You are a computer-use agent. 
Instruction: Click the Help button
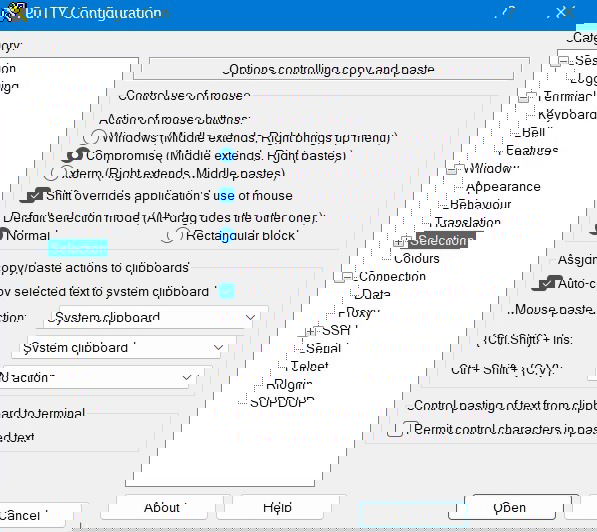pos(277,507)
